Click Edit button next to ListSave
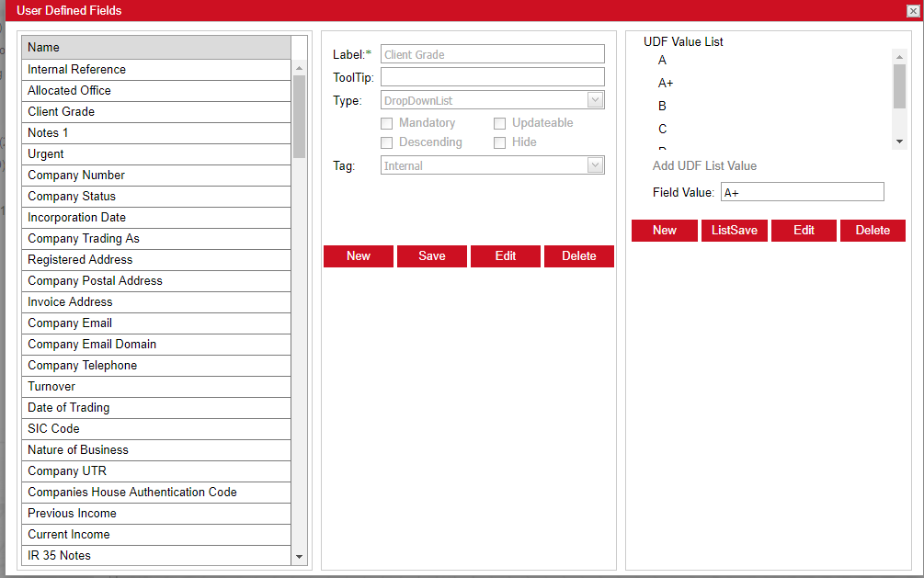Image resolution: width=924 pixels, height=578 pixels. click(x=804, y=231)
